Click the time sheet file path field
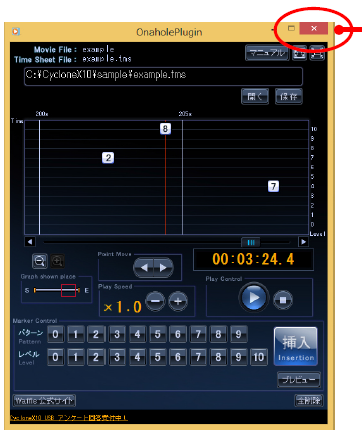Image resolution: width=362 pixels, height=445 pixels. (163, 76)
